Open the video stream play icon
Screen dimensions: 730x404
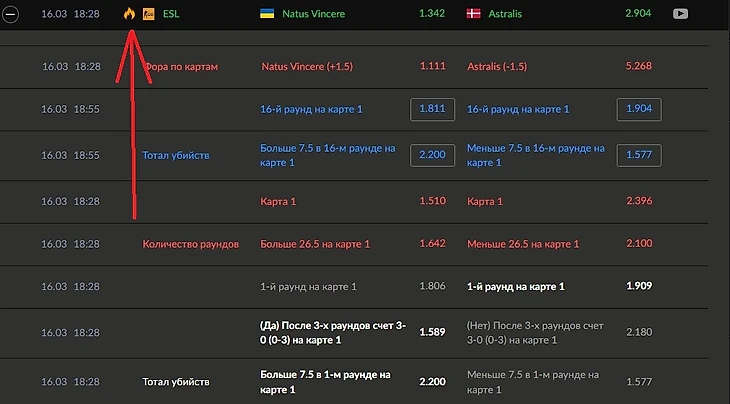coord(681,14)
